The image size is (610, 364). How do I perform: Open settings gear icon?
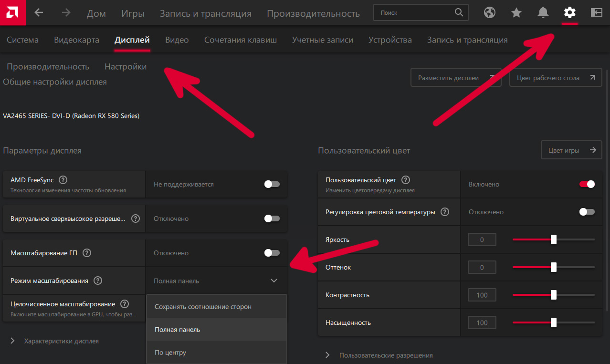(570, 13)
